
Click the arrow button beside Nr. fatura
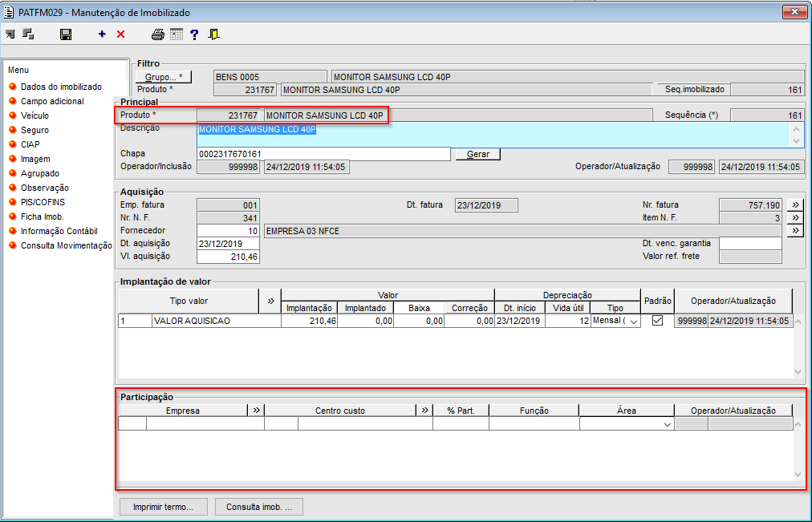tap(794, 205)
